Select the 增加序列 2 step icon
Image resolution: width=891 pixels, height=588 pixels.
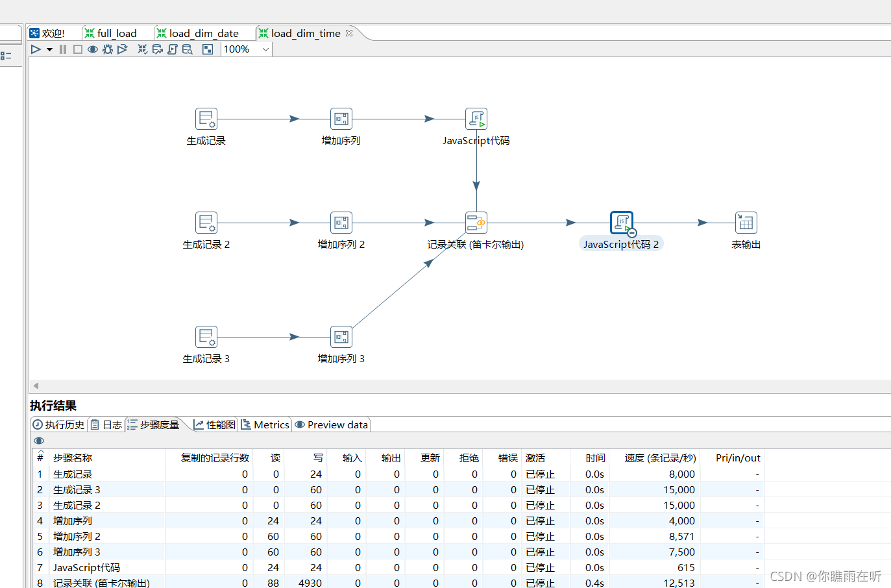[x=341, y=223]
